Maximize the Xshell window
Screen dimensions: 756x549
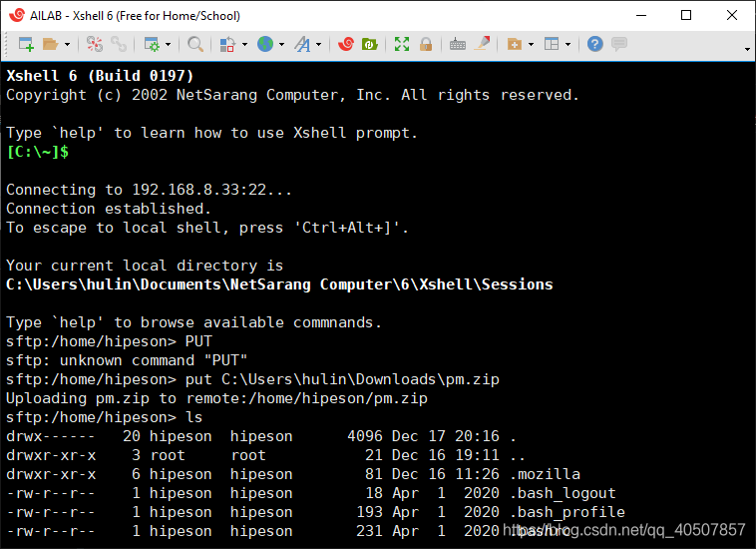[x=686, y=15]
